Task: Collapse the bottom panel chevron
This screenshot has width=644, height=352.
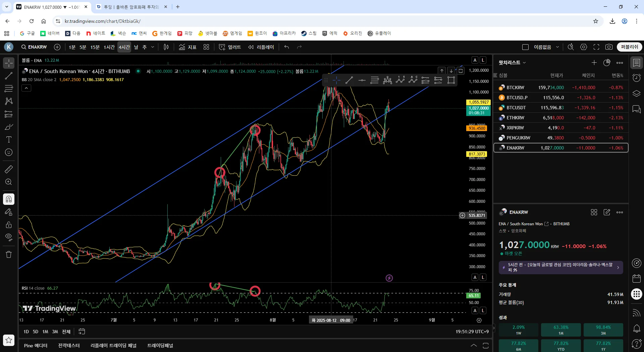Action: pyautogui.click(x=474, y=346)
